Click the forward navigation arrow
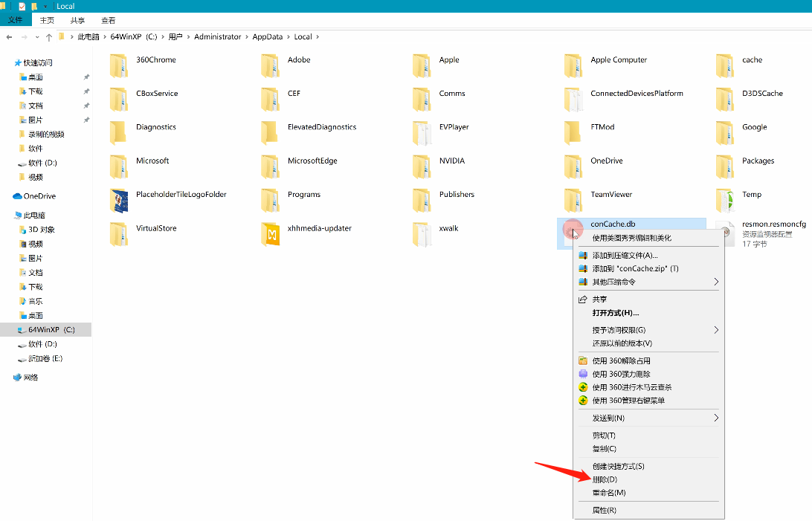The height and width of the screenshot is (521, 812). pos(24,36)
